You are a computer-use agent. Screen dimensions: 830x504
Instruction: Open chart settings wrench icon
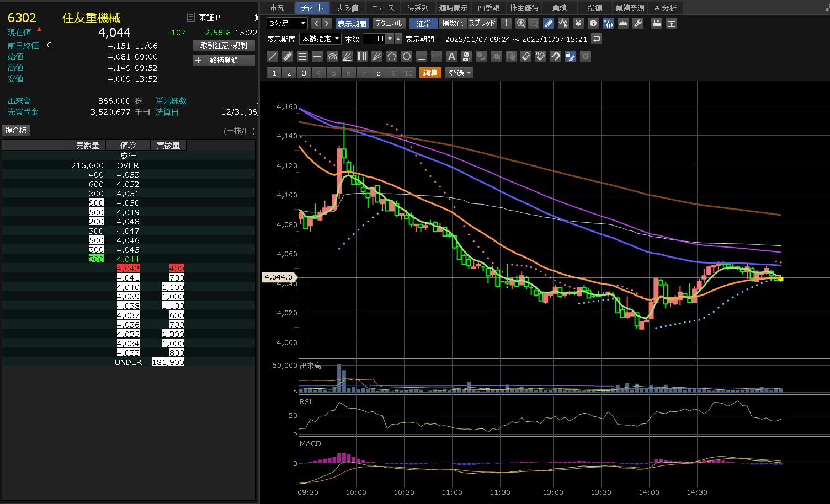[x=638, y=23]
